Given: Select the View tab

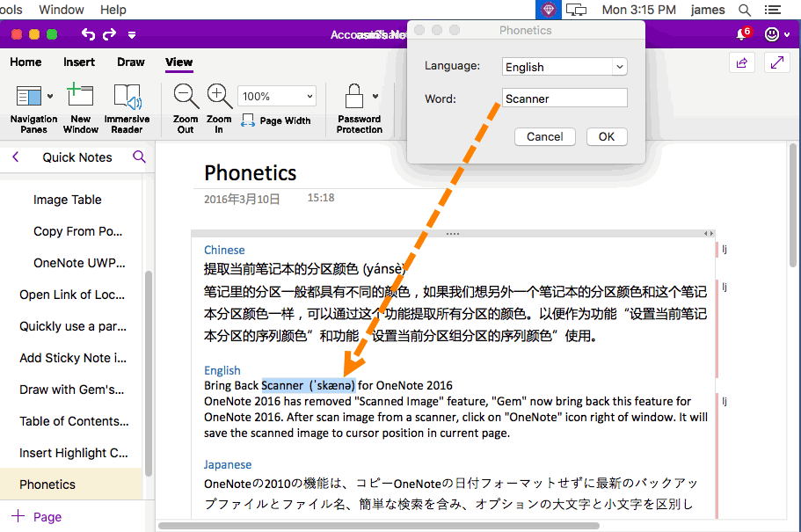Looking at the screenshot, I should (178, 62).
